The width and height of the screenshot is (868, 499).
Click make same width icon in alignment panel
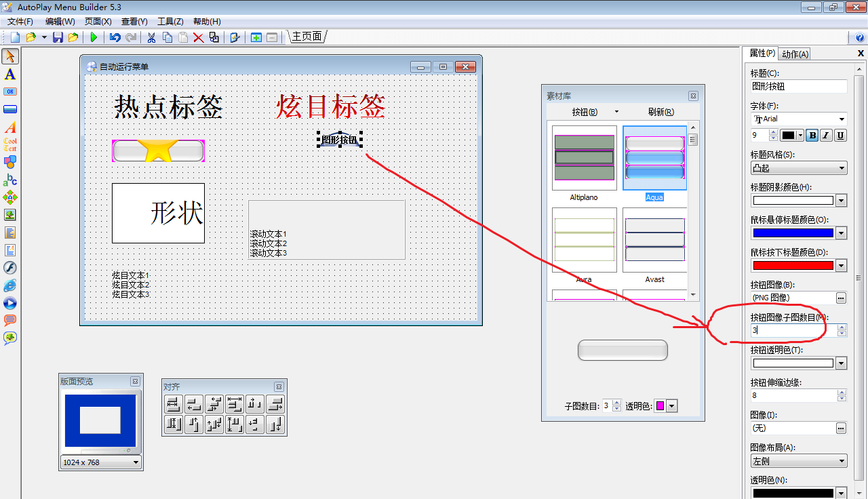pos(174,404)
